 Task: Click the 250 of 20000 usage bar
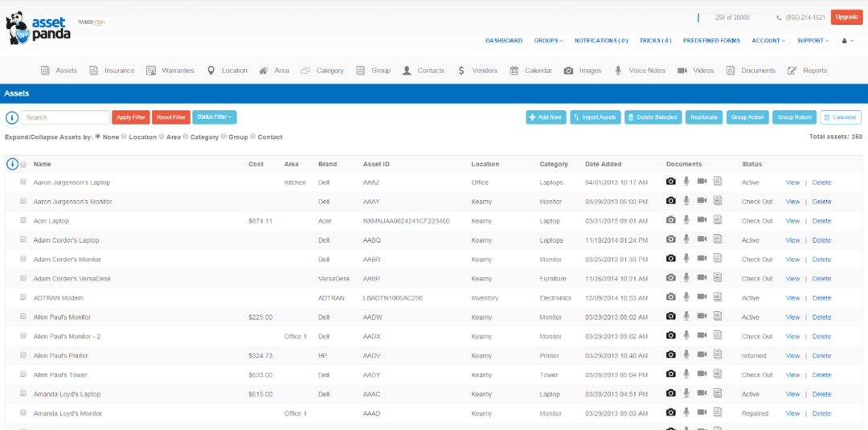click(x=731, y=18)
